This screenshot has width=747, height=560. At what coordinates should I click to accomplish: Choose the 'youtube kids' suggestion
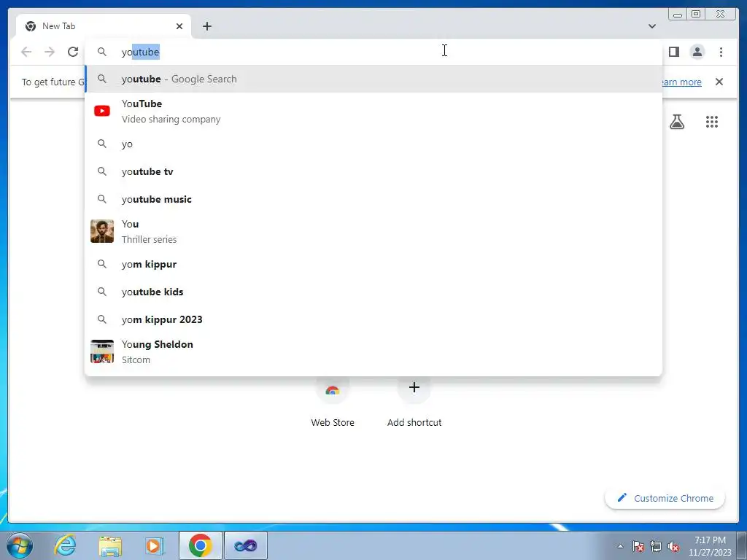click(373, 292)
